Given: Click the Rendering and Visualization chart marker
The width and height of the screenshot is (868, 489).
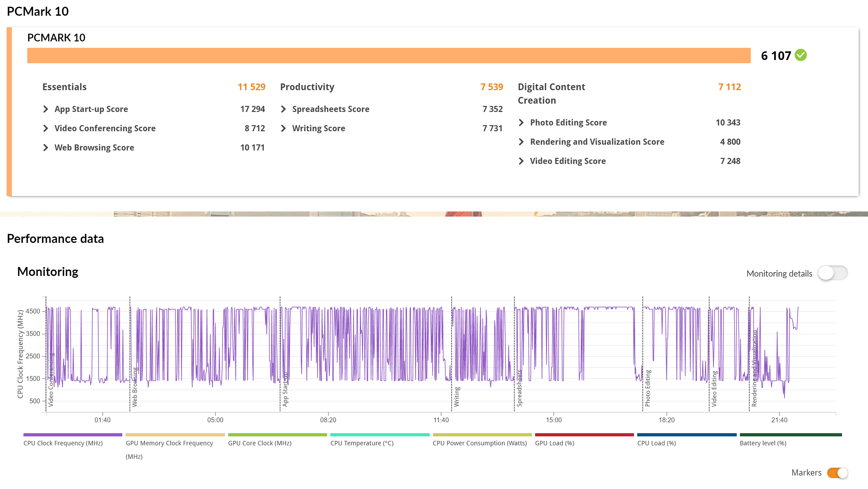Looking at the screenshot, I should tap(754, 368).
